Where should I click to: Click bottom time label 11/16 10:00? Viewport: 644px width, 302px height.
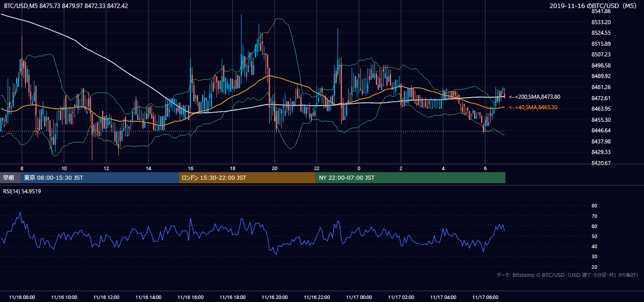pyautogui.click(x=64, y=297)
